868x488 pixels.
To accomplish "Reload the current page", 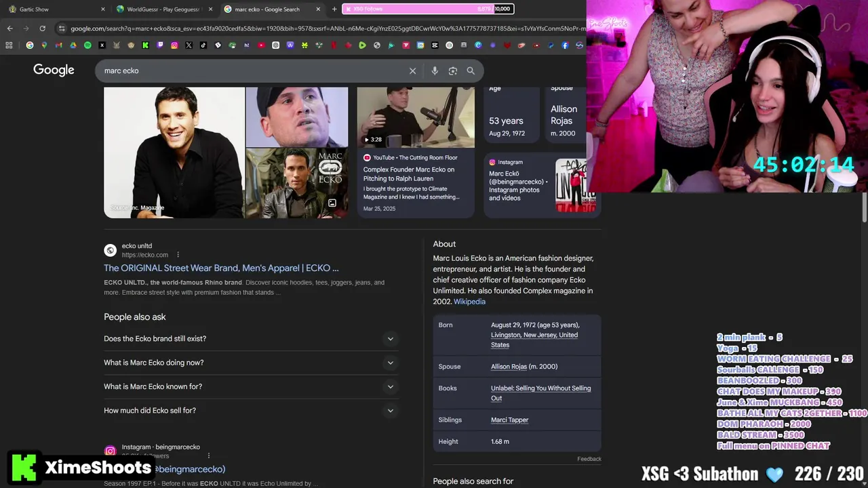I will point(42,28).
